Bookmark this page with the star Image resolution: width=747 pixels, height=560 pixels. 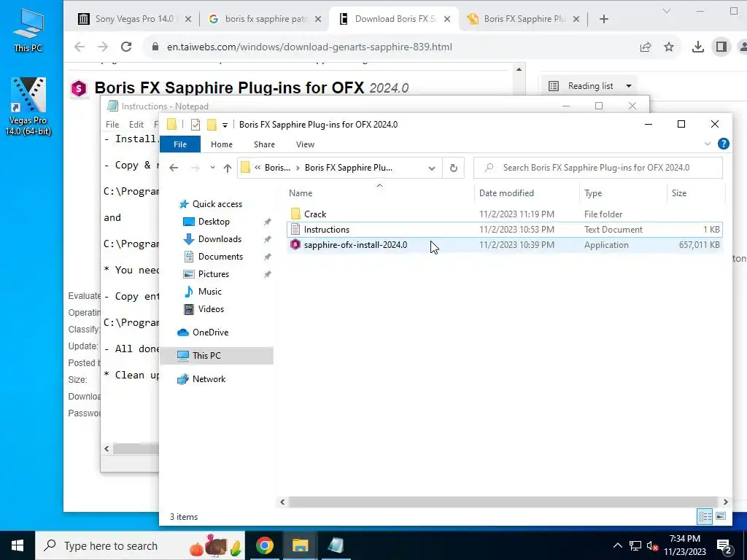(x=669, y=47)
